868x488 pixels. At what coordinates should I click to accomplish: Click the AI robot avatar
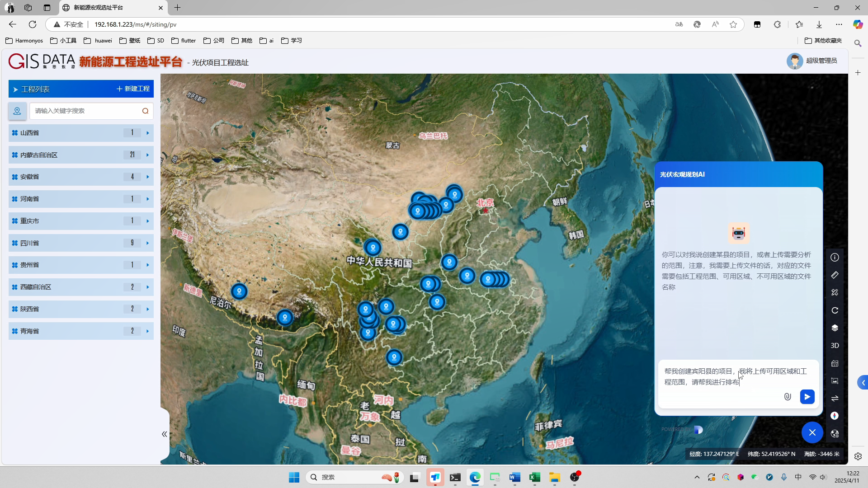[739, 233]
